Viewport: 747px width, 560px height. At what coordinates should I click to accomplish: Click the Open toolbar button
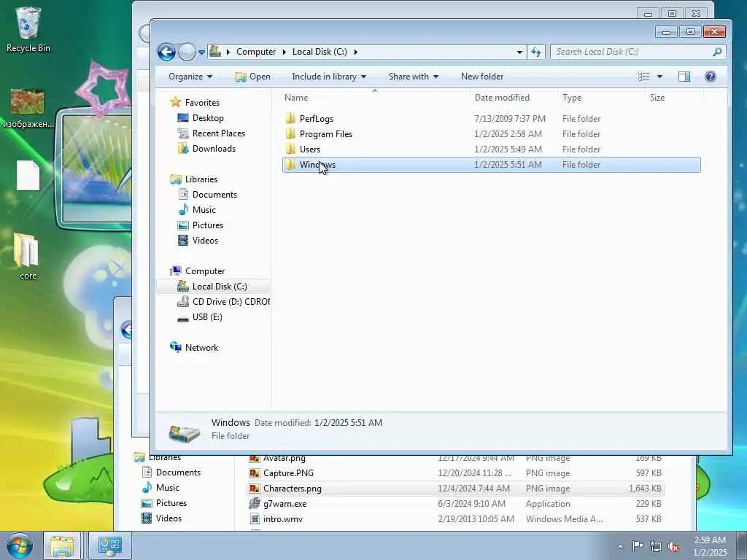(252, 77)
